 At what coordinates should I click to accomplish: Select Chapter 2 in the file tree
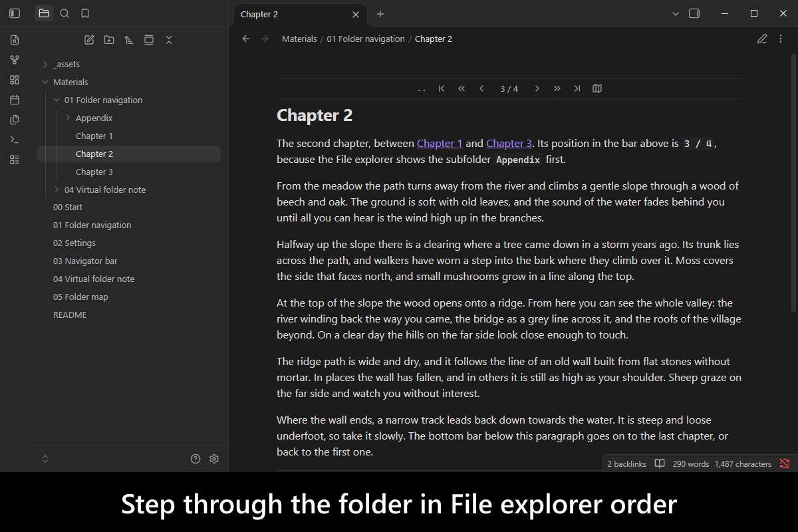pos(129,154)
